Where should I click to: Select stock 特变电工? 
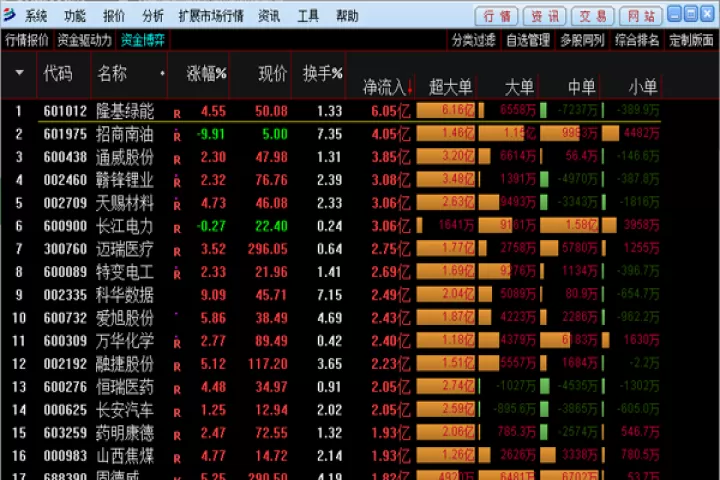[125, 272]
